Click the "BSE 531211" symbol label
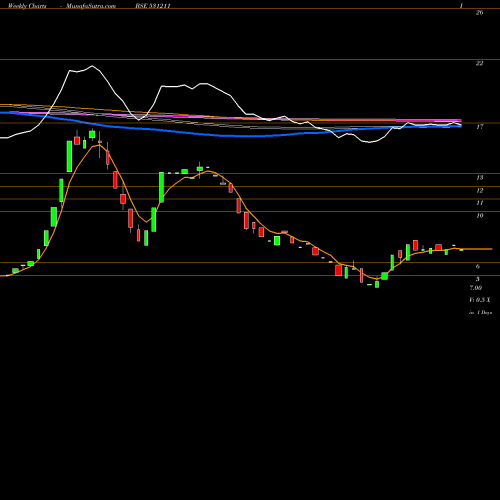The height and width of the screenshot is (500, 500). (x=153, y=6)
